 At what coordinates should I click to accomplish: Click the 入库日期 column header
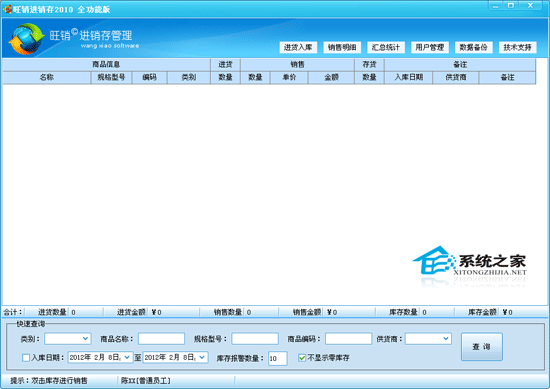click(409, 78)
